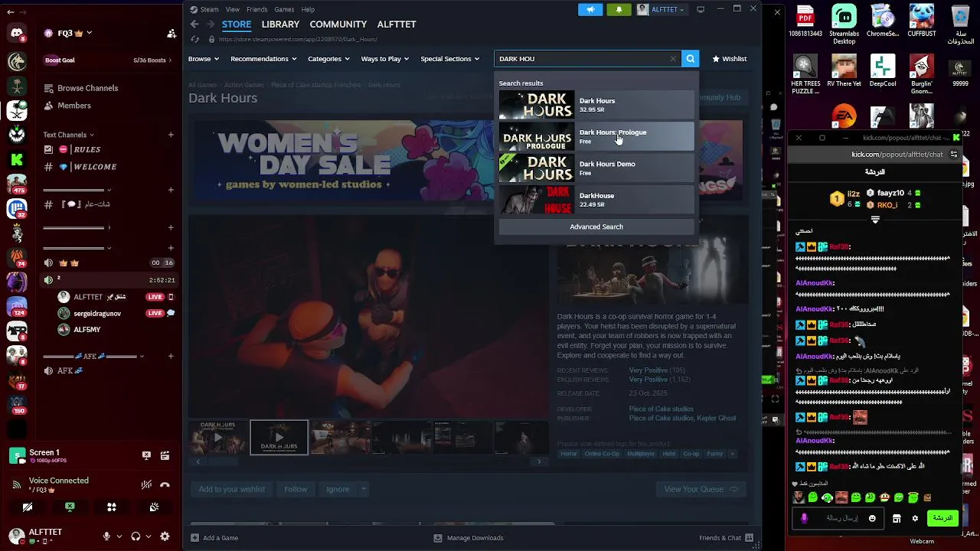
Task: Open Steam notifications bell button
Action: point(619,9)
